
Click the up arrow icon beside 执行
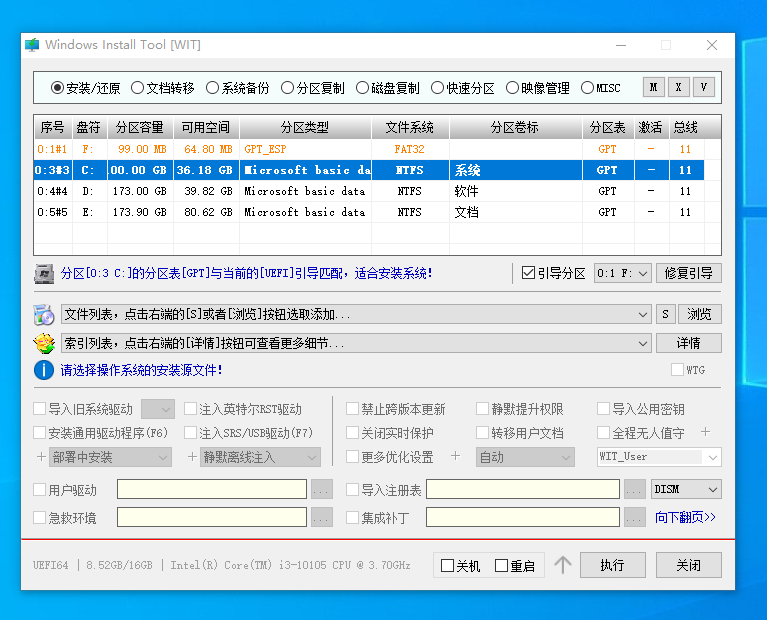tap(563, 565)
